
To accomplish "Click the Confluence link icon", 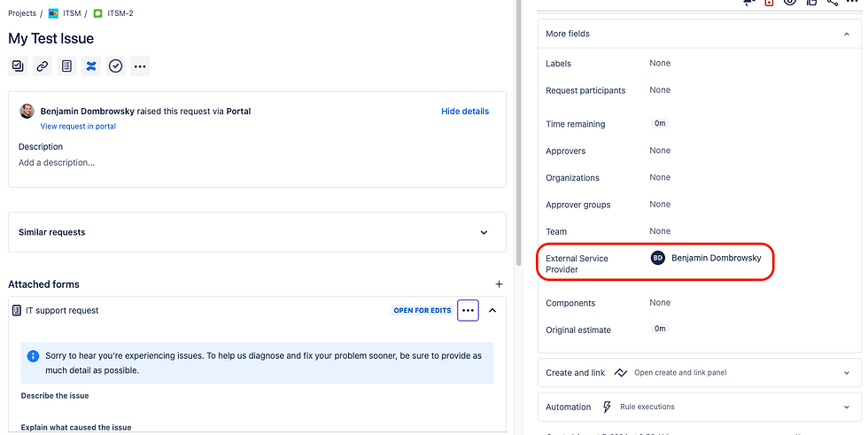I will click(91, 66).
